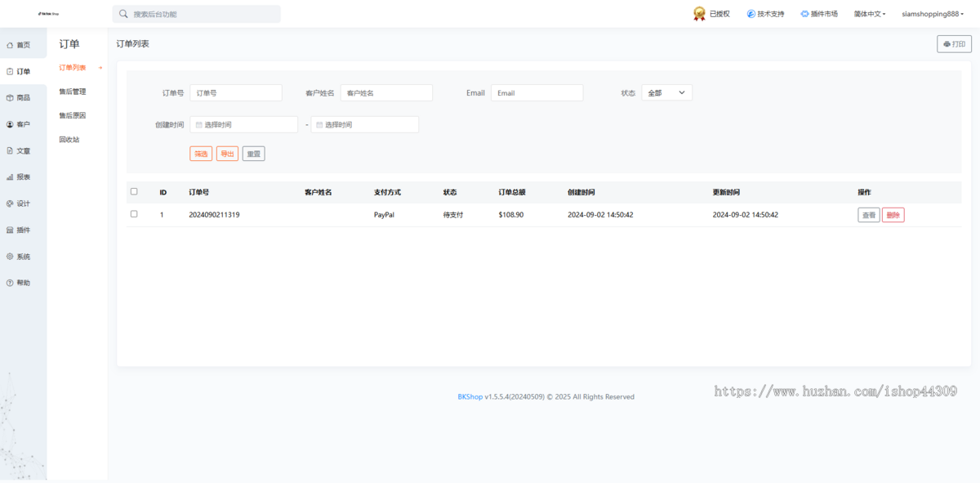980x483 pixels.
Task: Open the siamshopping888 account dropdown
Action: point(933,14)
